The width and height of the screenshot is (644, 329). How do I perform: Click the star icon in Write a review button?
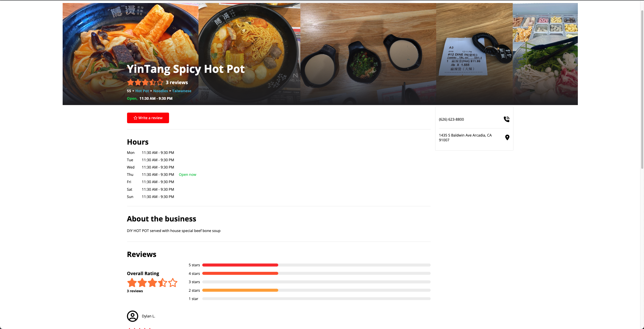pos(135,118)
